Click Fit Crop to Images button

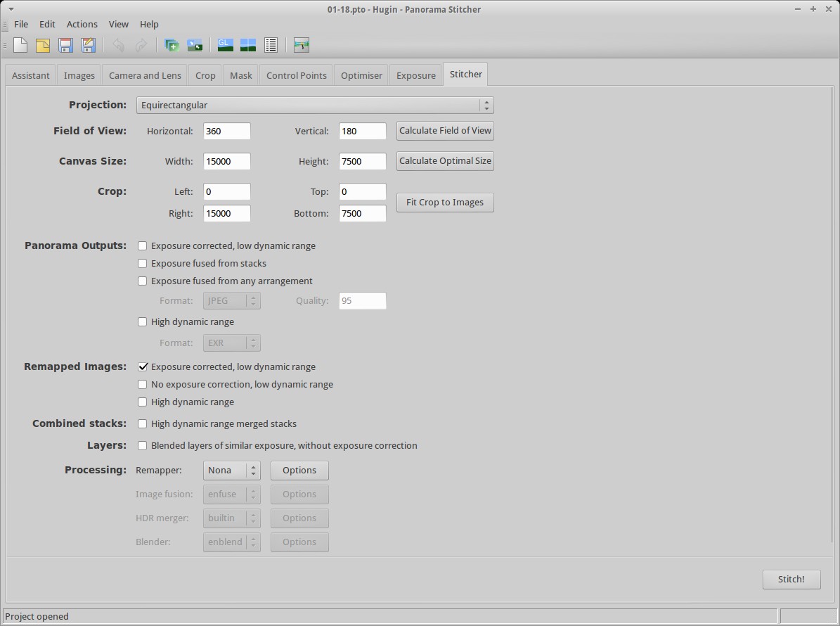coord(445,202)
